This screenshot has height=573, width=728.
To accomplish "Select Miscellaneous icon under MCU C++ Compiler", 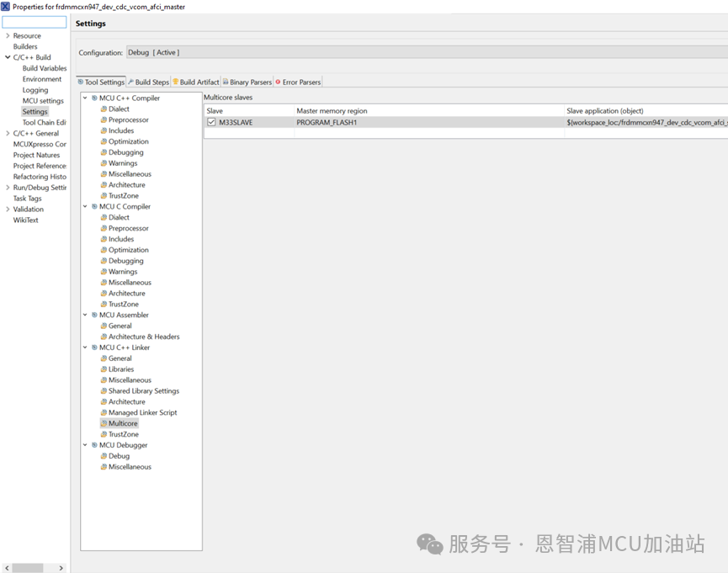I will point(104,174).
